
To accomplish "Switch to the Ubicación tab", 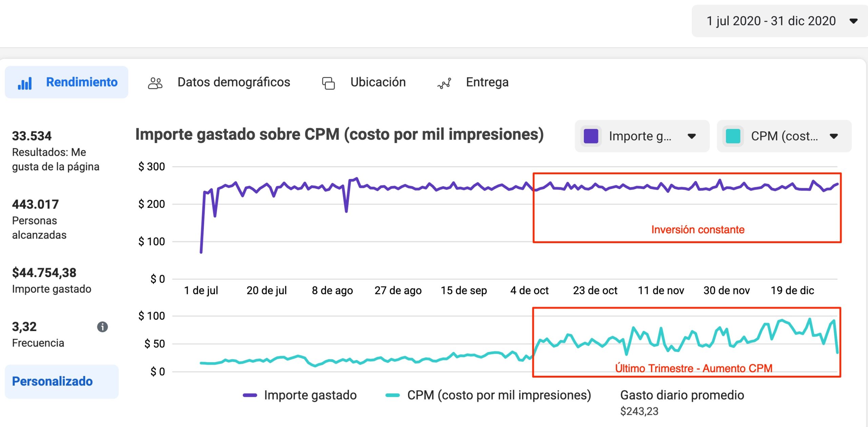I will point(378,82).
